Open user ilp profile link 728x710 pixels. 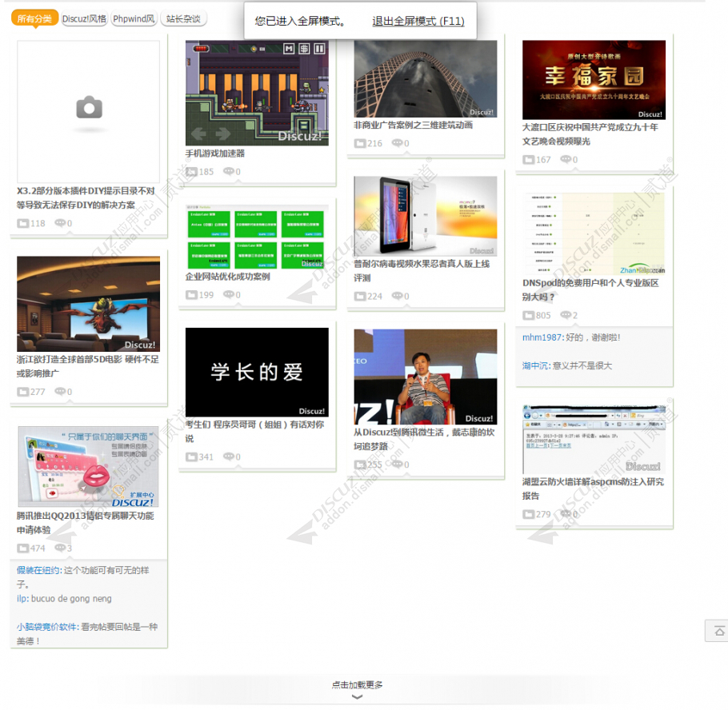tap(22, 599)
